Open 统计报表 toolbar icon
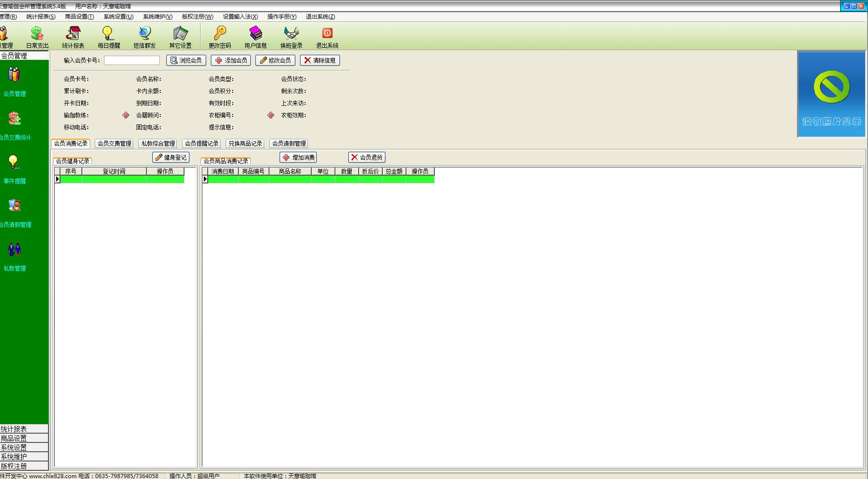Viewport: 868px width, 479px height. (73, 37)
